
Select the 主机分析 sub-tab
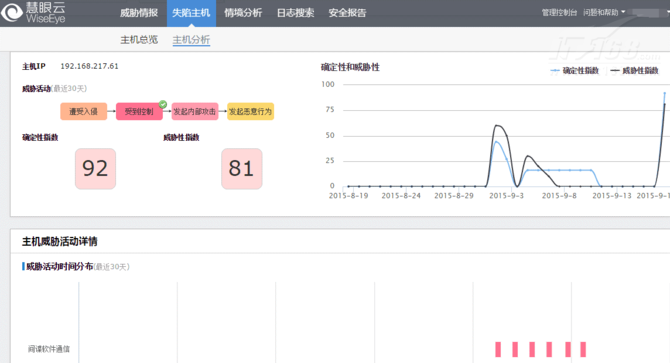pos(191,40)
